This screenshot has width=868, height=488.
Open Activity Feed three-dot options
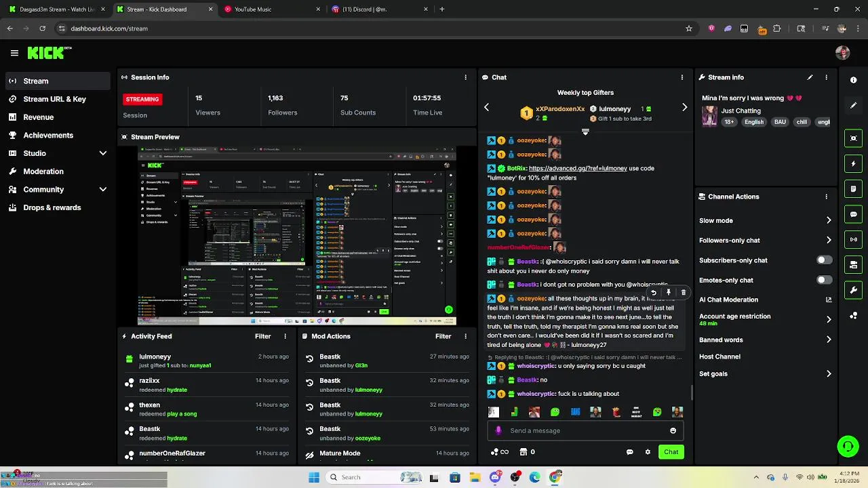285,336
